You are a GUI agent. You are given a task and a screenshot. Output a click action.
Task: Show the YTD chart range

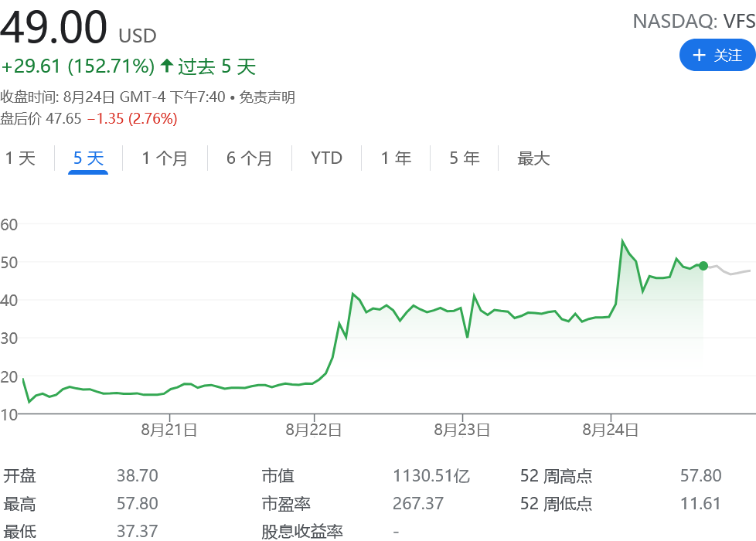pos(326,158)
